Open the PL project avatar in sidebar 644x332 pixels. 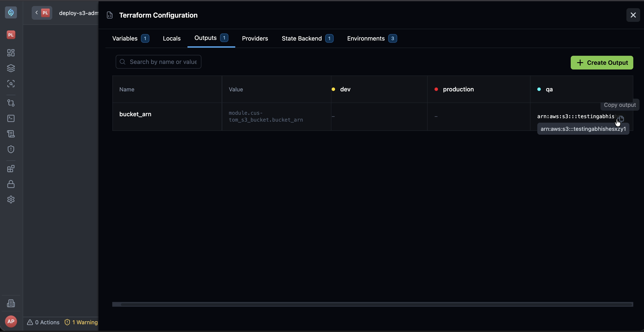pyautogui.click(x=11, y=35)
